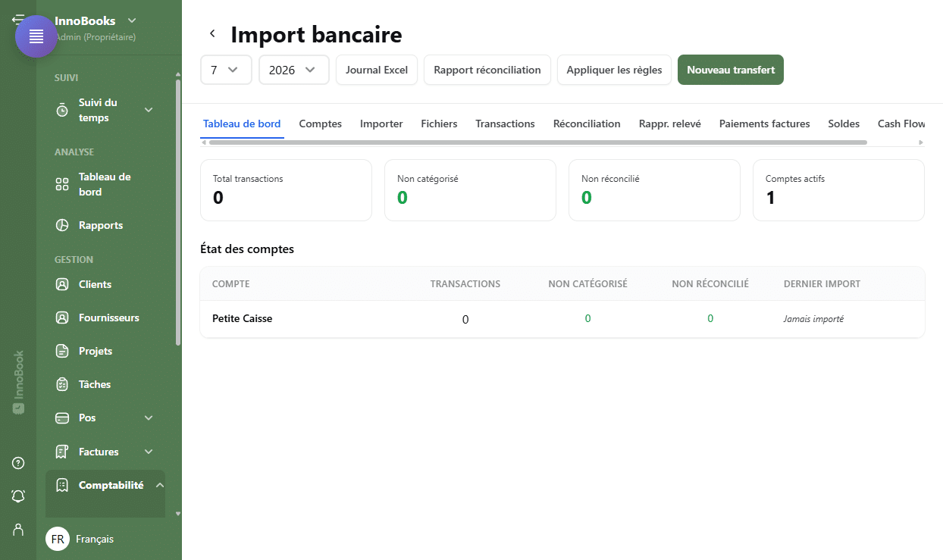Click the Factures receipt icon

pyautogui.click(x=62, y=452)
